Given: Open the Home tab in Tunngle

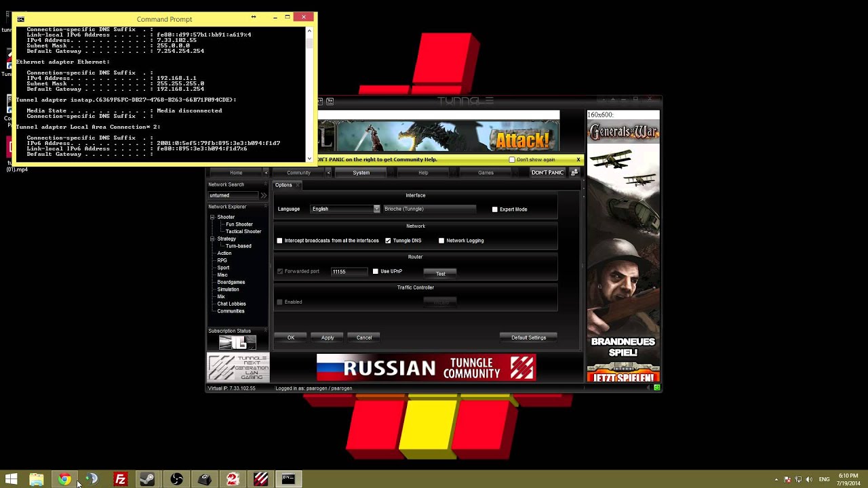Looking at the screenshot, I should click(236, 173).
